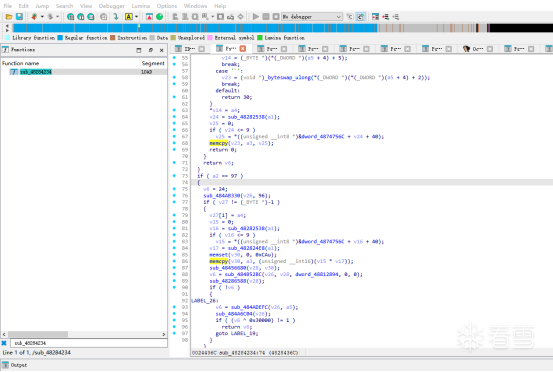
Task: Toggle the breakpoint dot on line 68
Action: (x=174, y=143)
